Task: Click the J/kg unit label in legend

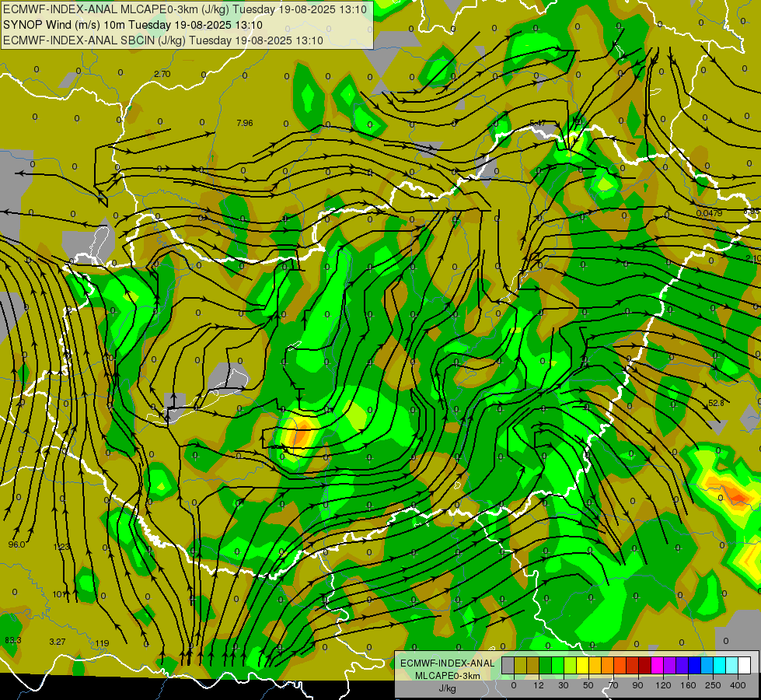Action: point(447,688)
